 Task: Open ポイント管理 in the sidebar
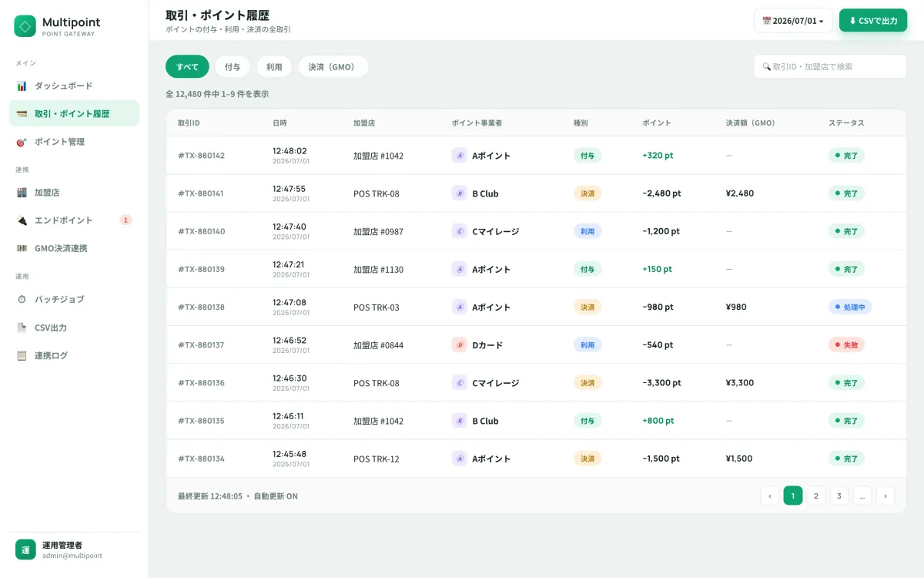tap(74, 142)
